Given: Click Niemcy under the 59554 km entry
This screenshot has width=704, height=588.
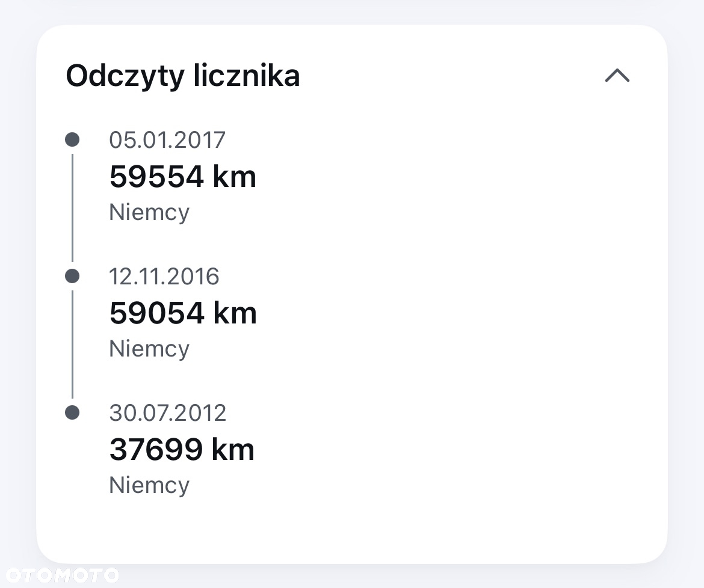Looking at the screenshot, I should [149, 213].
